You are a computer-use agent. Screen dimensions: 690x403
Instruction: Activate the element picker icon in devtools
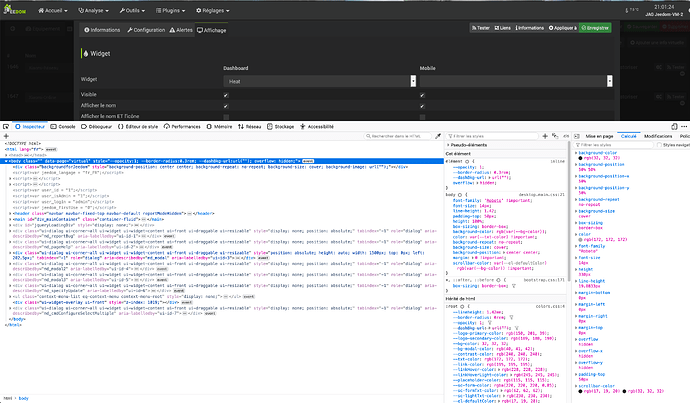(x=6, y=127)
